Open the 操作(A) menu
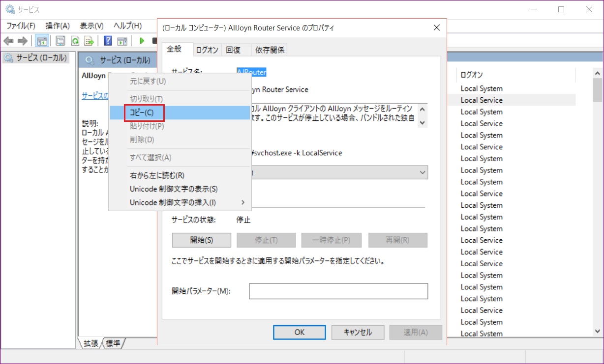The image size is (604, 364). pyautogui.click(x=58, y=26)
